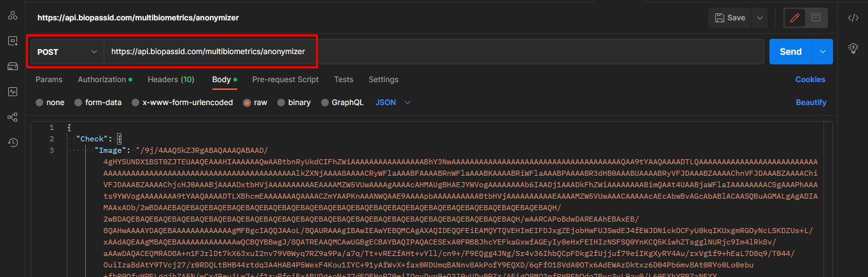Switch to the Body tab
The image size is (868, 277).
click(224, 80)
